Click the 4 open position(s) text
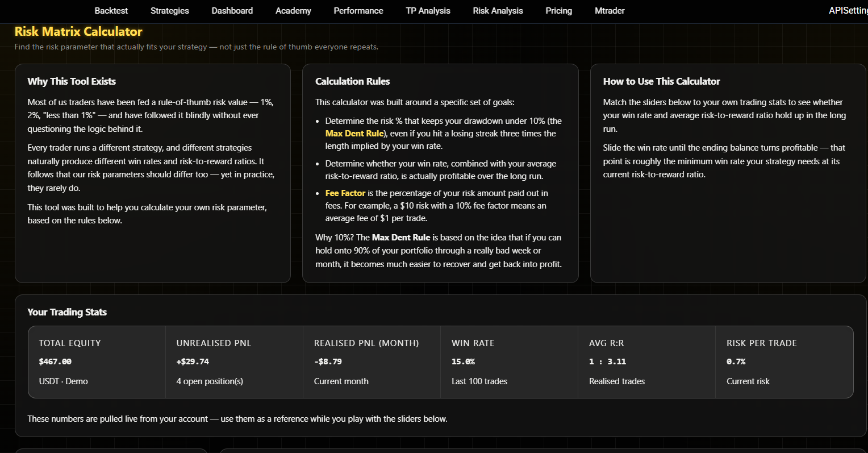This screenshot has height=453, width=868. (x=210, y=381)
